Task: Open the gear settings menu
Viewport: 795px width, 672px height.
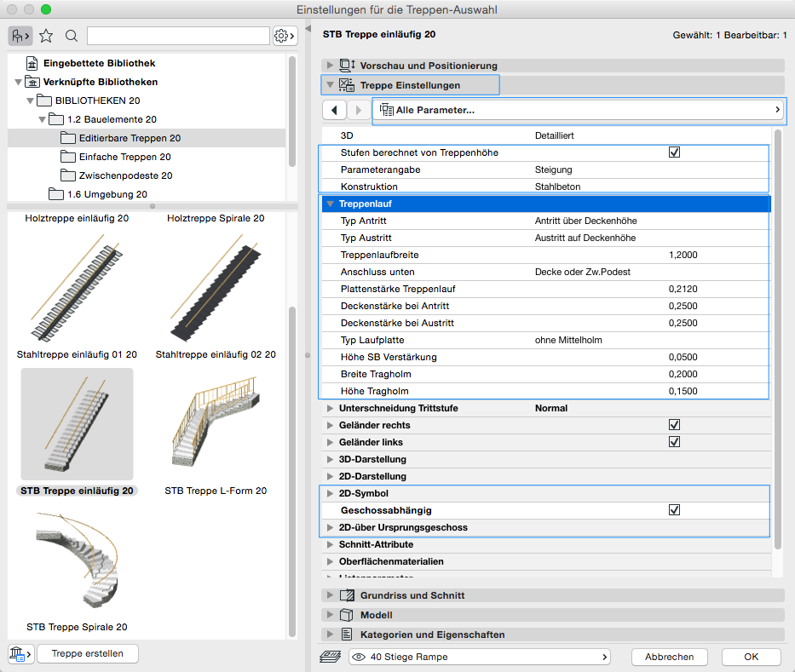Action: (x=284, y=36)
